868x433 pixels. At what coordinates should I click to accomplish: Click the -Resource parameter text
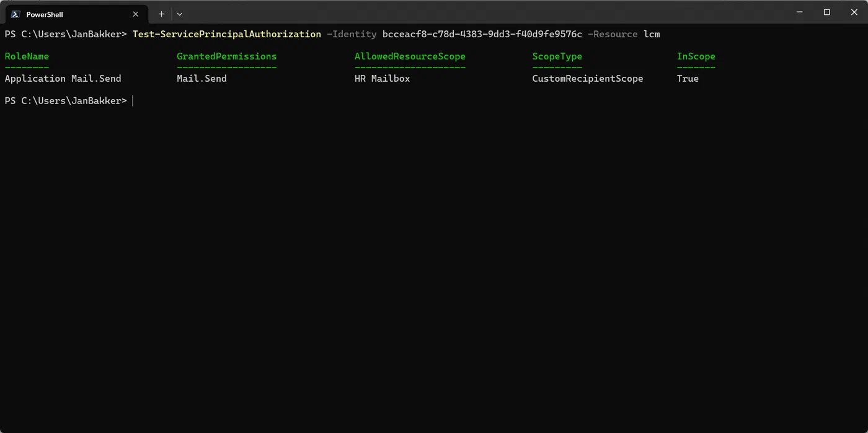(613, 34)
